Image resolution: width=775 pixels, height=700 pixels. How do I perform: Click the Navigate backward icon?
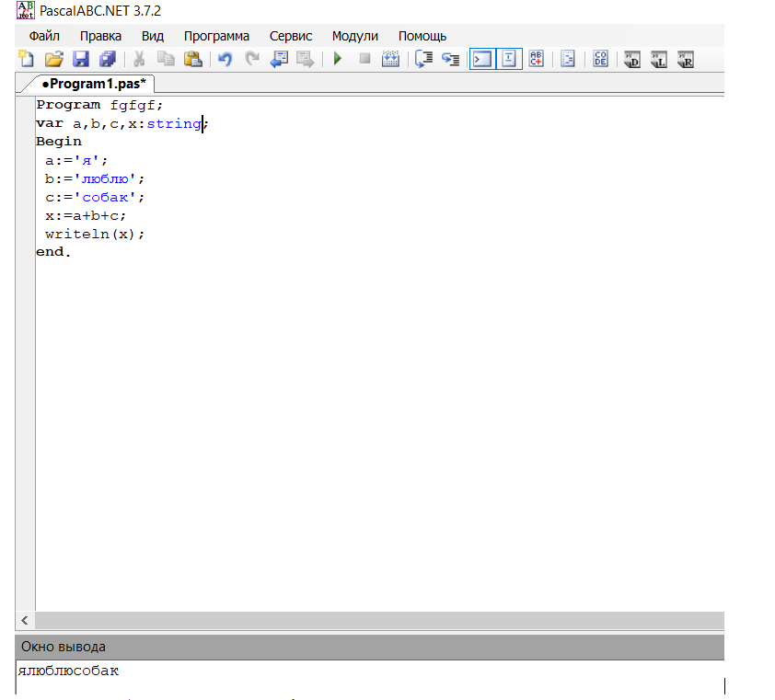(x=279, y=59)
